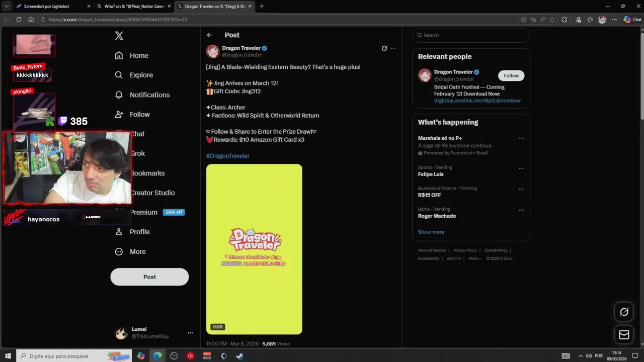Reload the page
This screenshot has height=362, width=644.
point(19,20)
